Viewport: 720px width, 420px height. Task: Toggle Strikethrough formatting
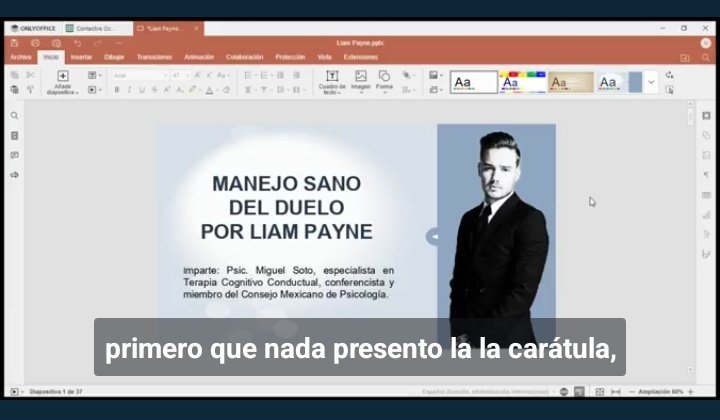(x=154, y=90)
